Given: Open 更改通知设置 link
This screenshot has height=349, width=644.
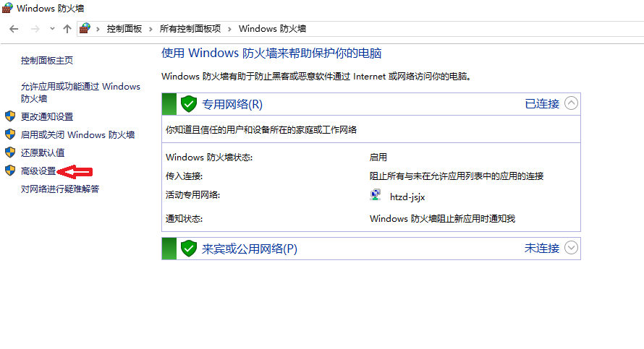Looking at the screenshot, I should pyautogui.click(x=47, y=117).
